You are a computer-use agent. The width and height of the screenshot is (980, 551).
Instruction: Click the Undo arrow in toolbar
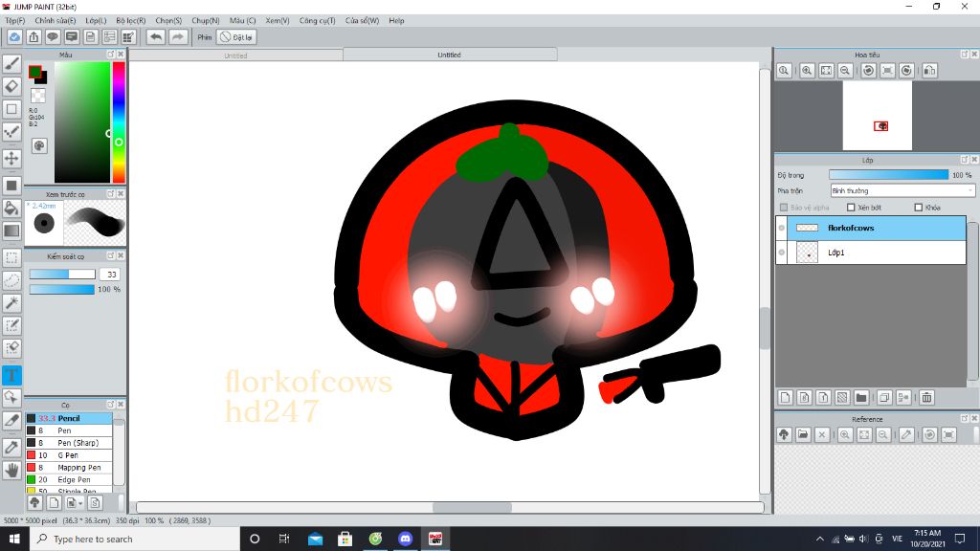(156, 37)
